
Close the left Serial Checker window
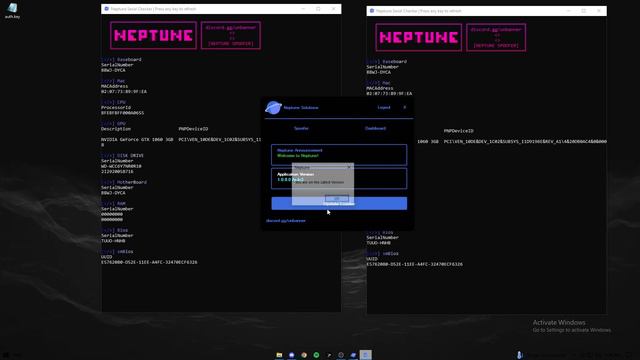pyautogui.click(x=333, y=9)
